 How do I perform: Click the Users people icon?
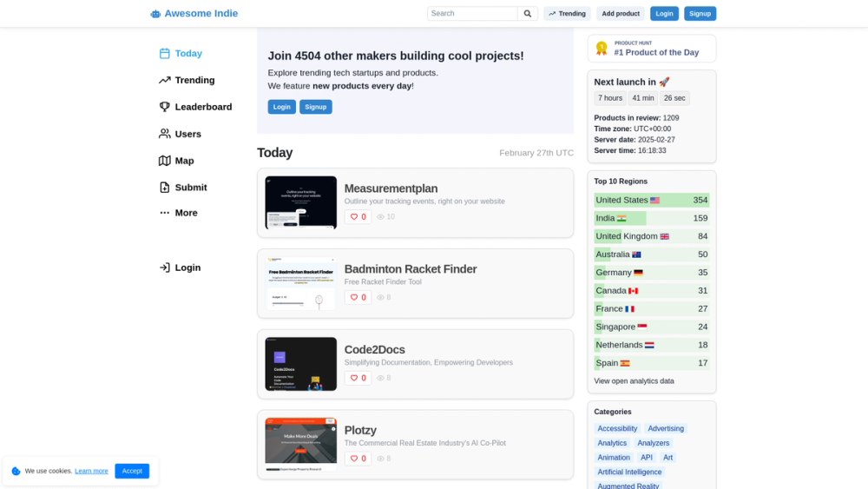tap(164, 134)
